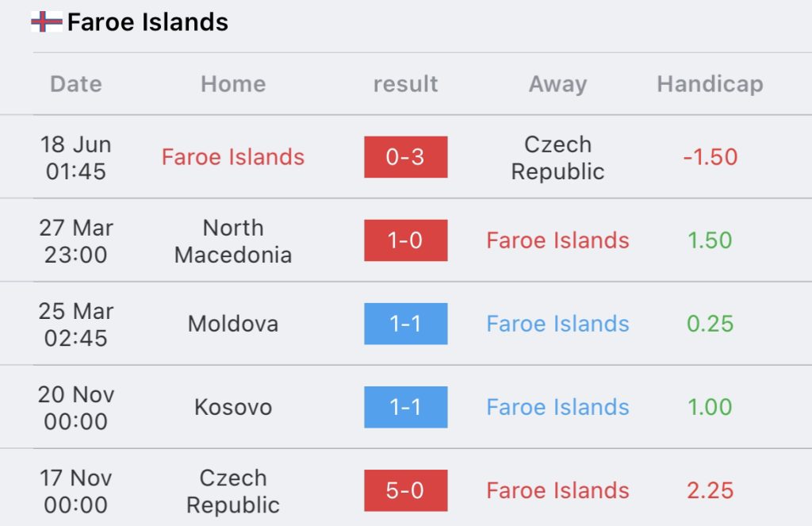Click the 2.25 handicap value

tap(710, 491)
